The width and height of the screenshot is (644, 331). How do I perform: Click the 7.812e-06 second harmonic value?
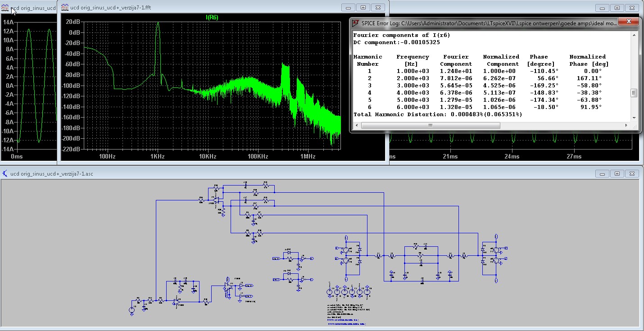pos(456,78)
